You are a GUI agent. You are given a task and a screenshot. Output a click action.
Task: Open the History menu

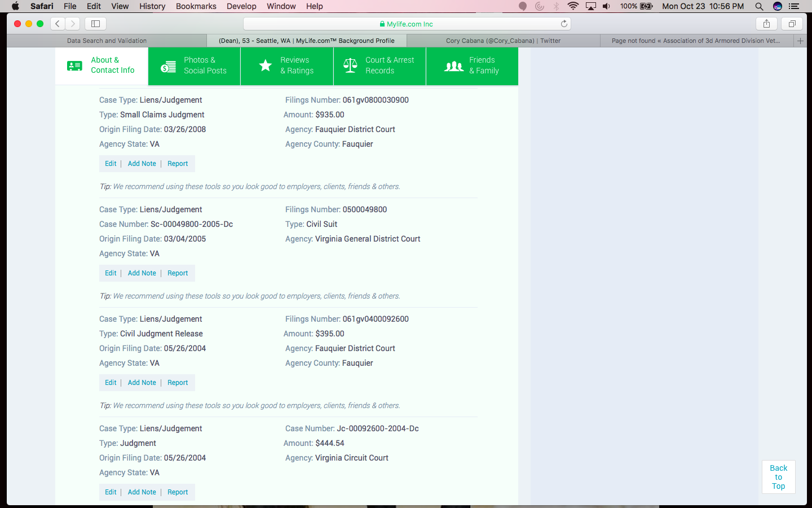pos(152,6)
